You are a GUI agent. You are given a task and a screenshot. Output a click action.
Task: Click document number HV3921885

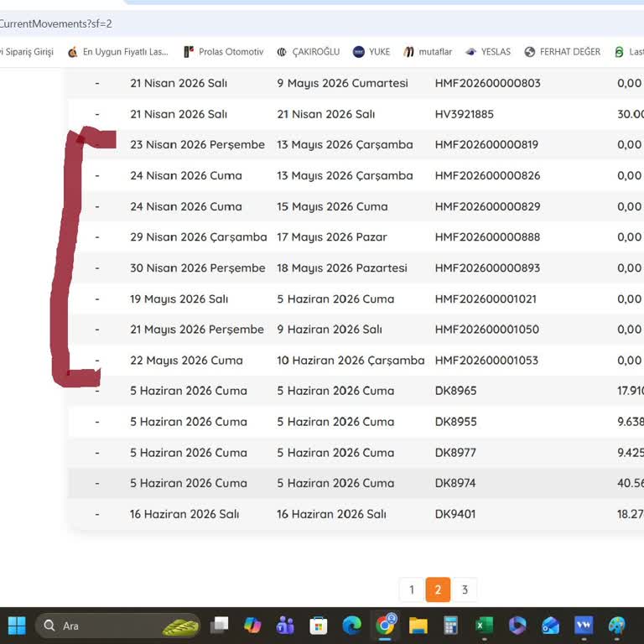pos(464,114)
